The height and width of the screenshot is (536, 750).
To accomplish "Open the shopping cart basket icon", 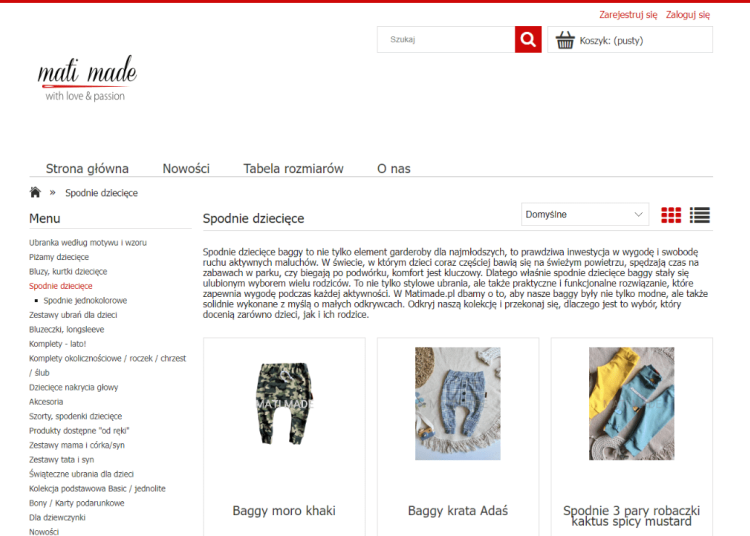I will click(x=565, y=40).
